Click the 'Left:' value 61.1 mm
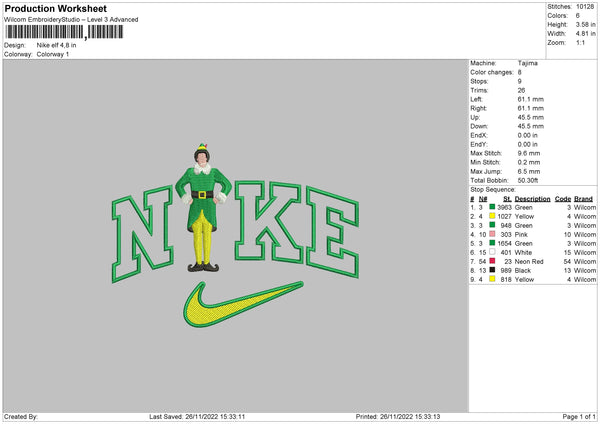This screenshot has width=600, height=424. click(531, 99)
